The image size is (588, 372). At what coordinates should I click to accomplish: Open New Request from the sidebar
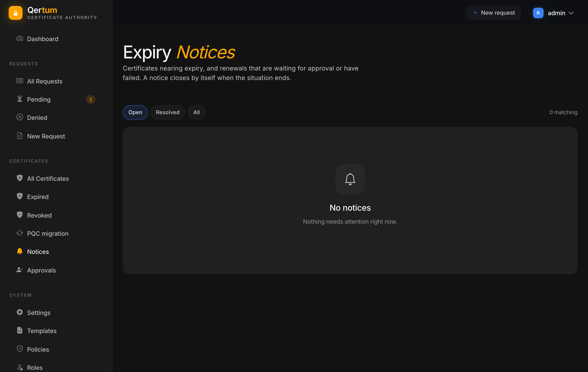(56, 136)
